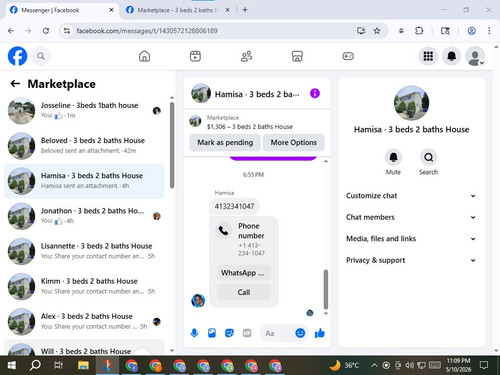Open the grid Menu icon
Screen dimensions: 500x375
(x=428, y=56)
